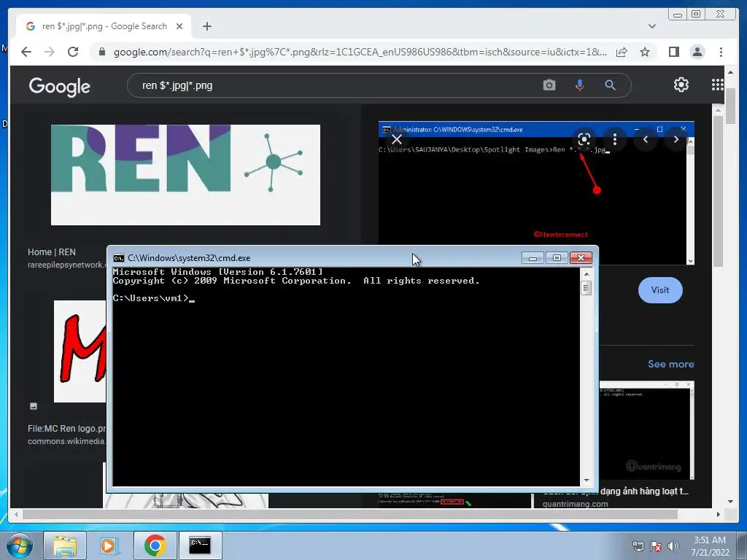Viewport: 747px width, 560px height.
Task: Open the site security padlock info
Action: [x=101, y=52]
